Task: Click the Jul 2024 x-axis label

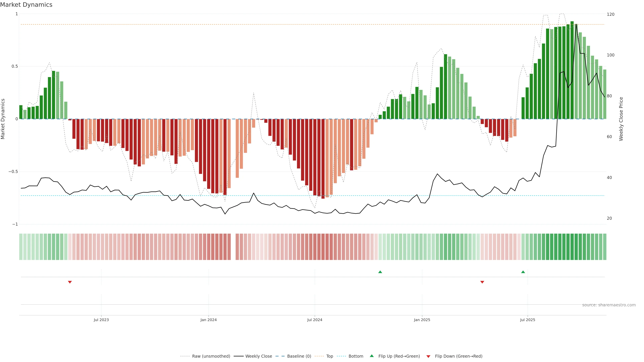Action: pyautogui.click(x=314, y=320)
